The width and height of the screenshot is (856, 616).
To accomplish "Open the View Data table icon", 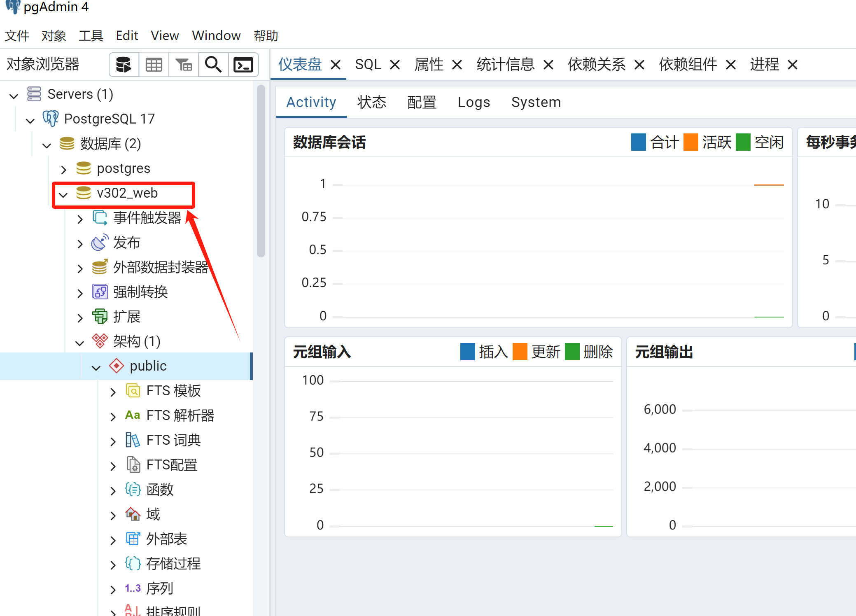I will [154, 65].
